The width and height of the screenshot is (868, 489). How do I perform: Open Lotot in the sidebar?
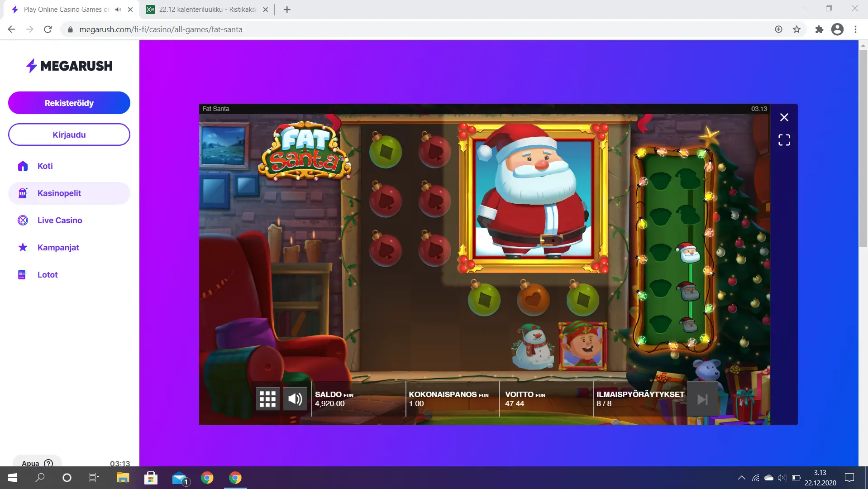point(48,275)
